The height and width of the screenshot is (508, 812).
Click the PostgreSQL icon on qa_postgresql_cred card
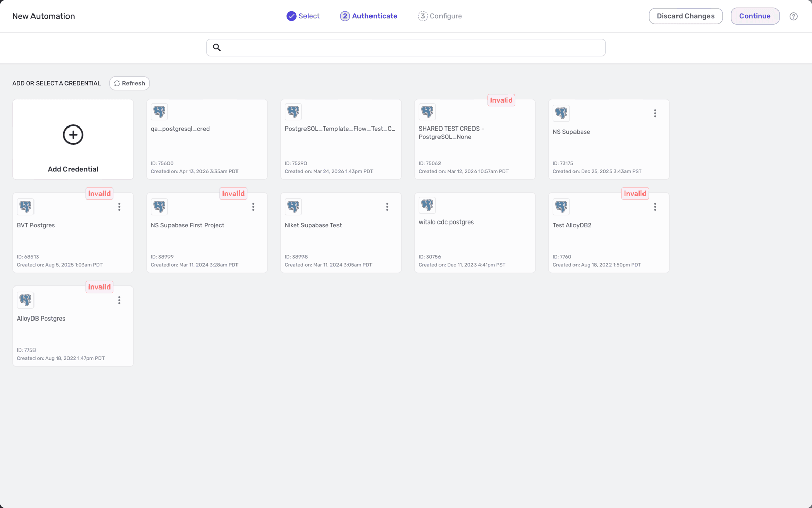click(x=159, y=112)
